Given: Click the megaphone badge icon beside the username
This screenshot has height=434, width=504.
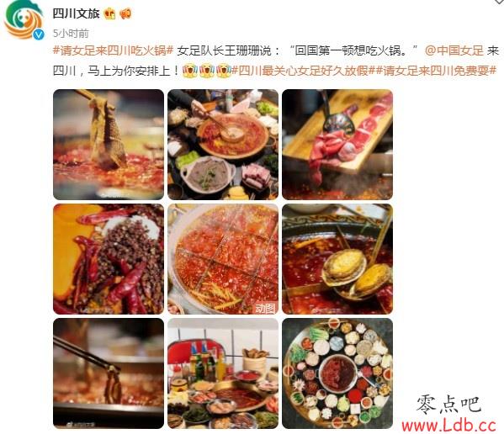Looking at the screenshot, I should [125, 13].
